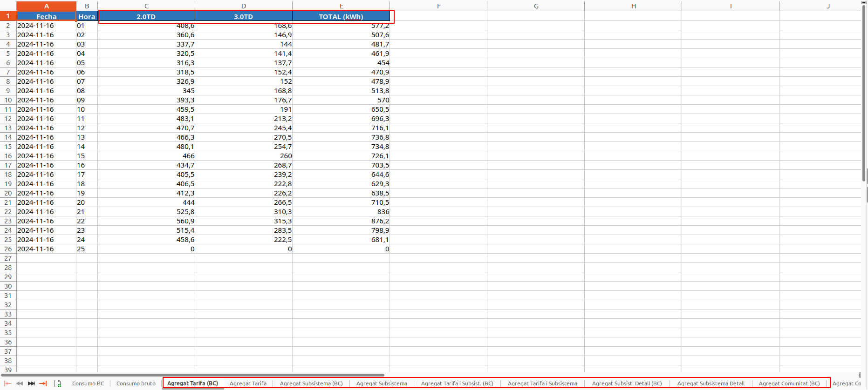Viewport: 868px width, 390px height.
Task: Click the Hora header cell
Action: pos(87,16)
